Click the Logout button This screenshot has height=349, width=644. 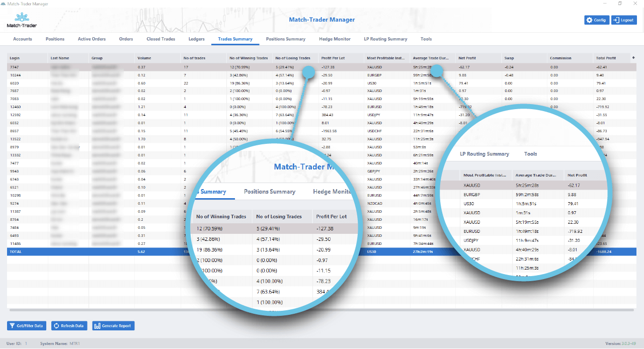click(624, 20)
